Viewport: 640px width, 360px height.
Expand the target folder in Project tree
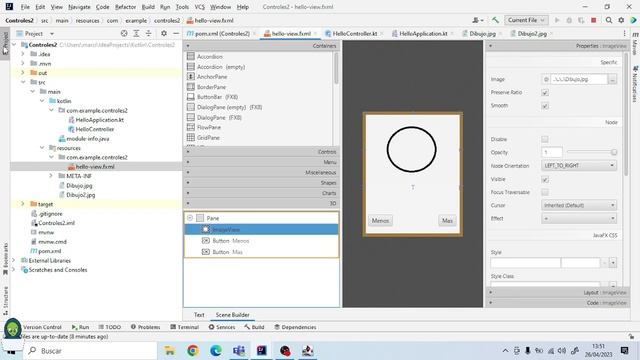[23, 204]
